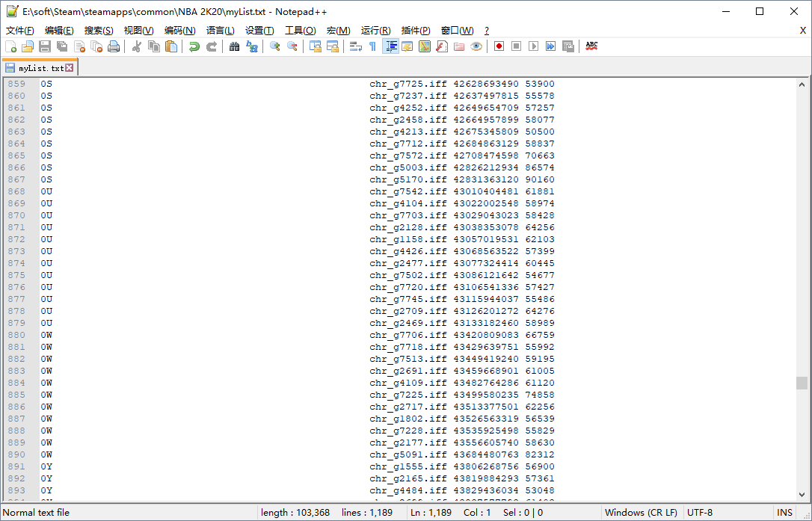Screen dimensions: 812x521
Task: Click the Redo toolbar icon
Action: click(x=212, y=46)
